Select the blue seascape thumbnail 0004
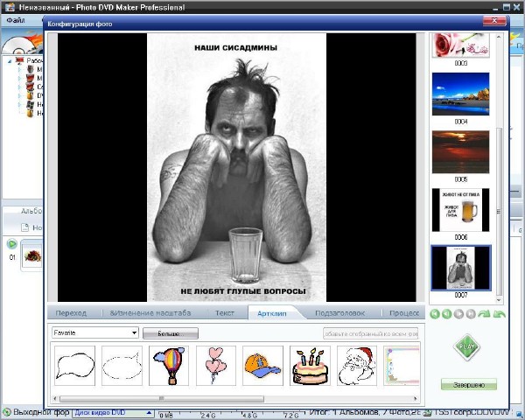Screen dimensions: 525x420 click(x=460, y=94)
